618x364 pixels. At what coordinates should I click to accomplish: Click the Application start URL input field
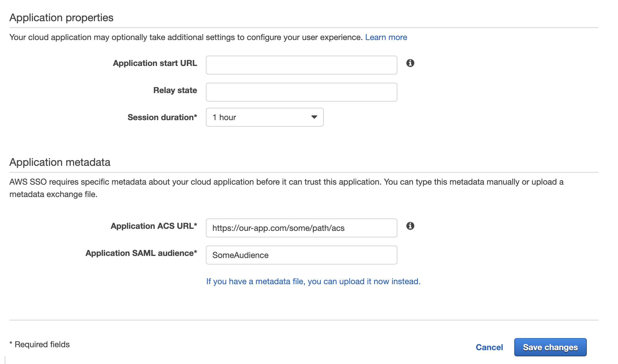[301, 65]
